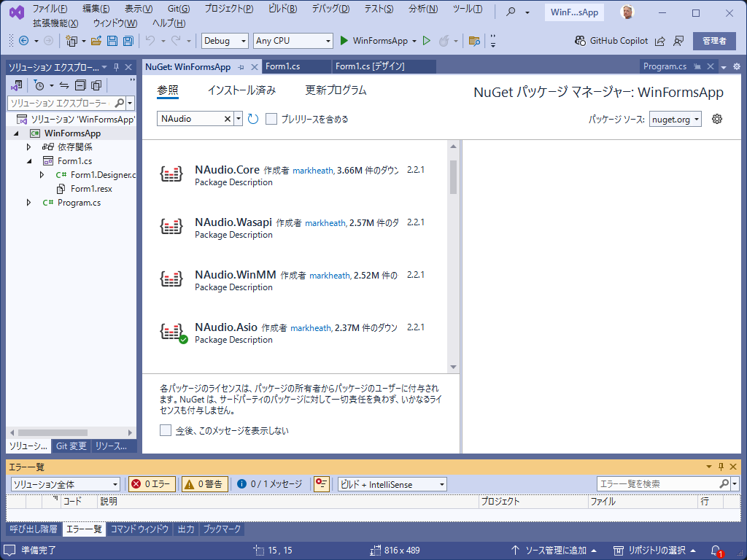The image size is (747, 560).
Task: Switch to Updates tab in NuGet
Action: tap(336, 90)
